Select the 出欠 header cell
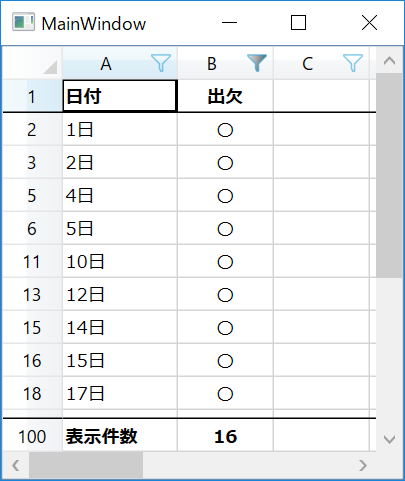This screenshot has height=481, width=405. [225, 96]
